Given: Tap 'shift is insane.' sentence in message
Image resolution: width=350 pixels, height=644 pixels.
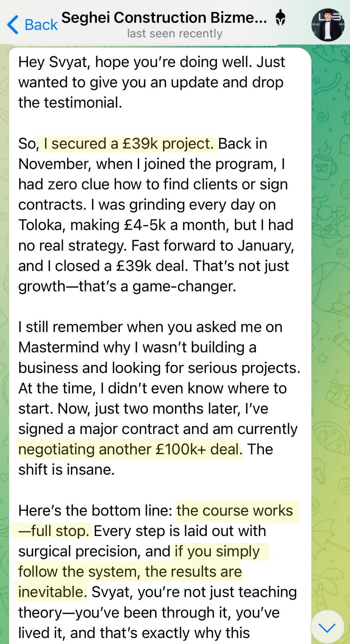Looking at the screenshot, I should 66,470.
